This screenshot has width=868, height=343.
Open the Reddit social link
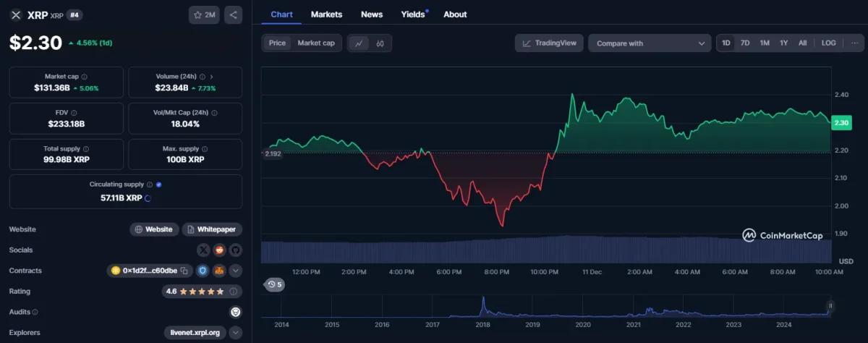coord(219,250)
